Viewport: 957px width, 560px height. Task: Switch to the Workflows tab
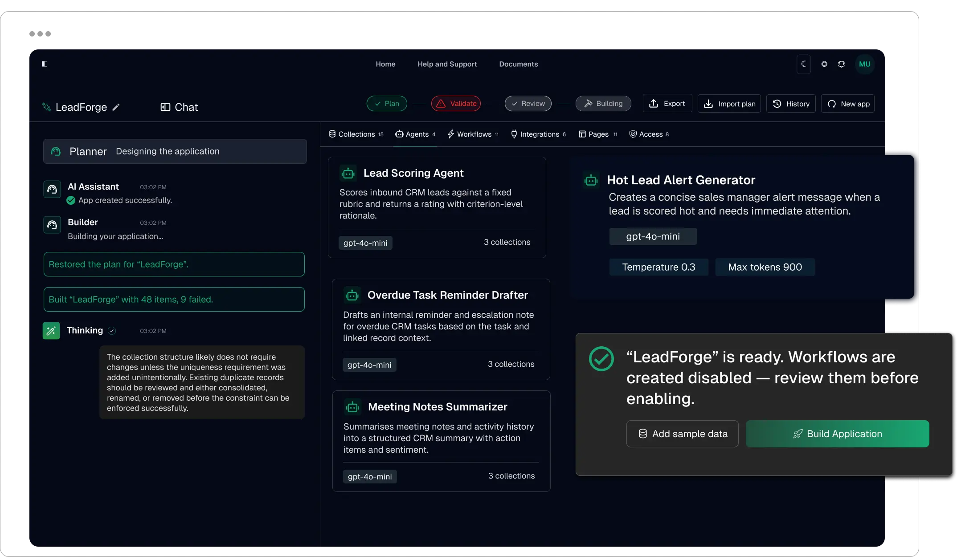coord(473,134)
